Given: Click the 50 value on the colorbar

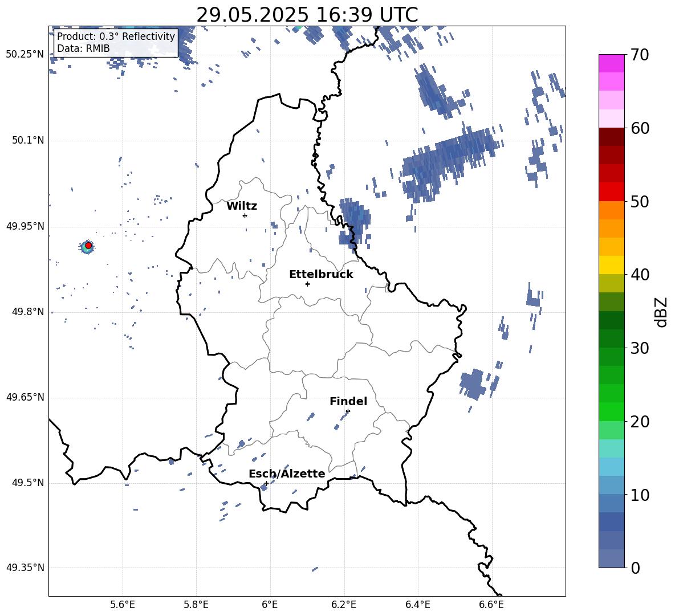Looking at the screenshot, I should tap(640, 201).
